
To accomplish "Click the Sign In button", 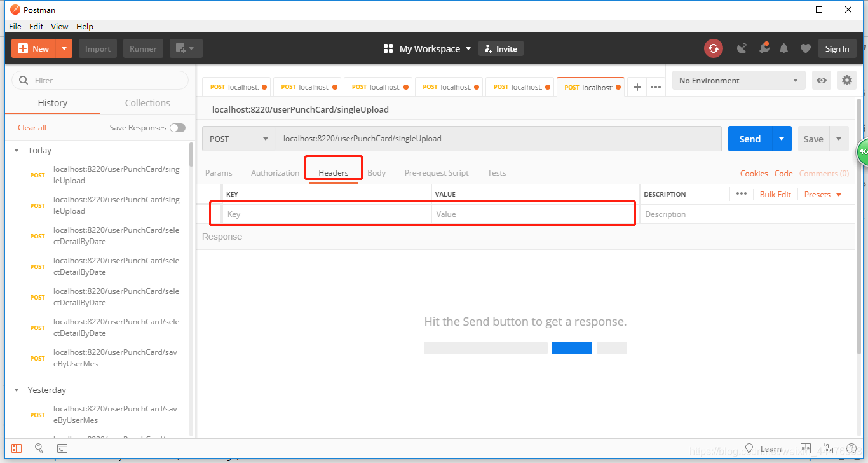I will (837, 48).
